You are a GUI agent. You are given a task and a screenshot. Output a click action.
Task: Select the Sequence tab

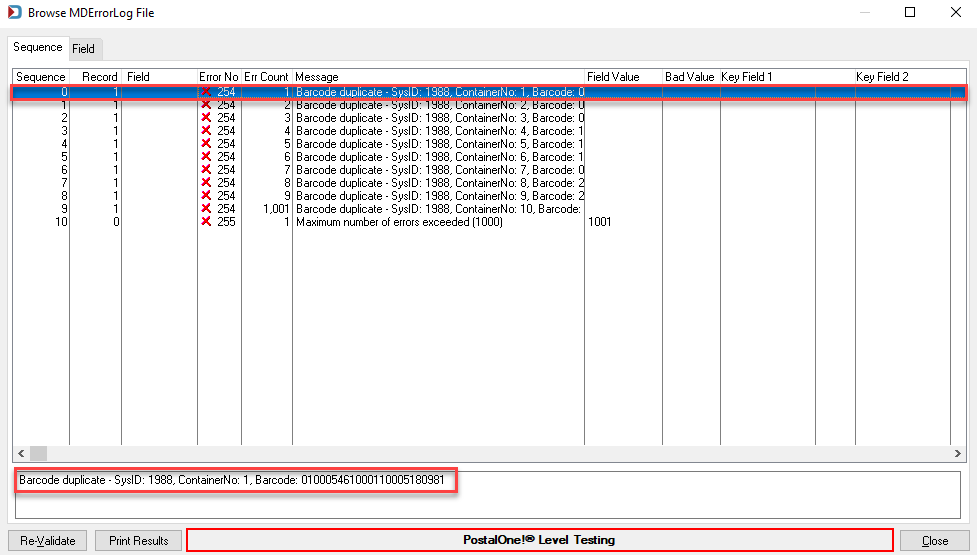(x=37, y=47)
